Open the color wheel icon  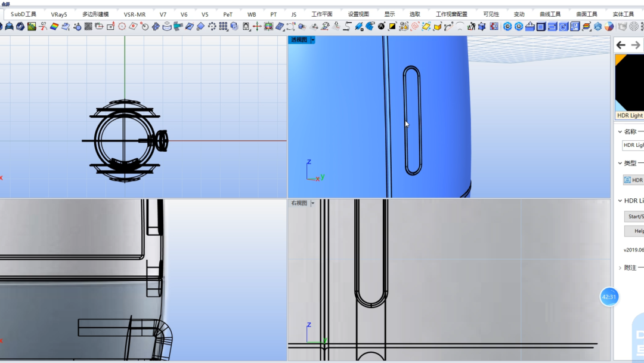pos(609,27)
